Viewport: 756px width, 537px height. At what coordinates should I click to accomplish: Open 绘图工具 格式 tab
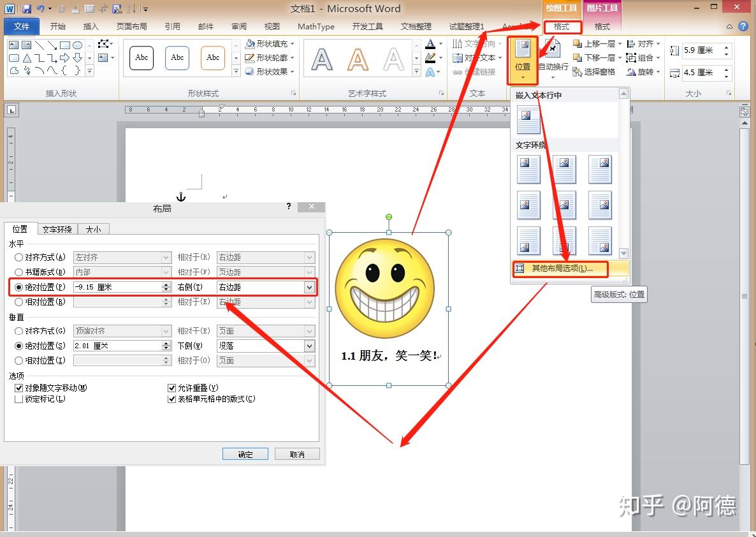point(562,27)
